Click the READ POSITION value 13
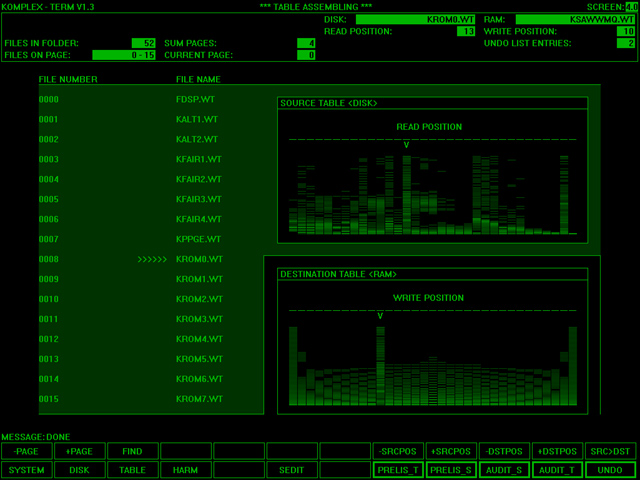Viewport: 640px width, 480px height. tap(466, 31)
